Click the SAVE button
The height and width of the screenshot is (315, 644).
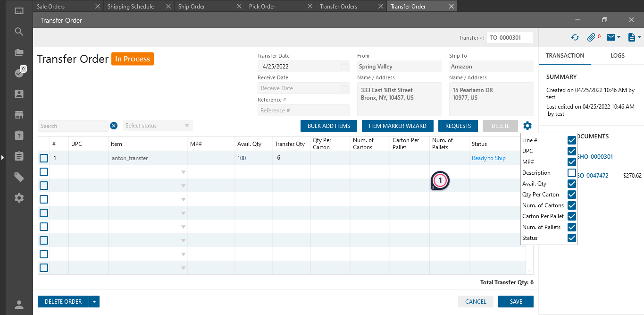coord(516,302)
